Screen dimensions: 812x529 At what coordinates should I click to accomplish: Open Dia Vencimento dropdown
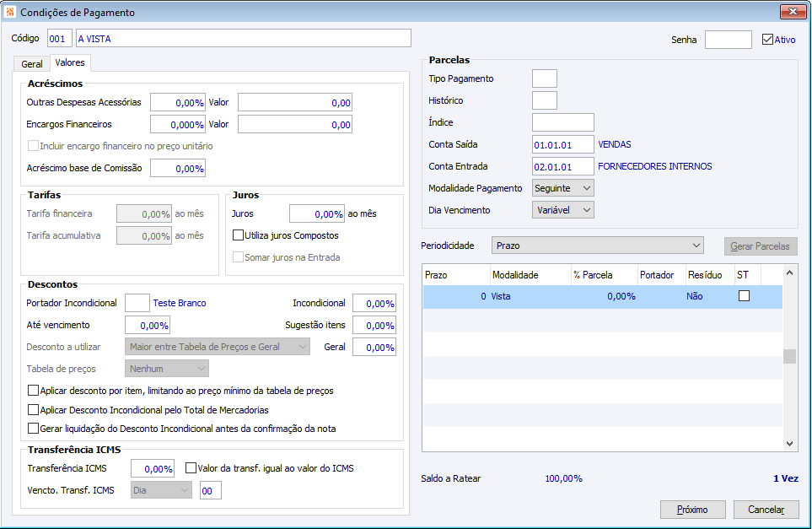coord(563,210)
